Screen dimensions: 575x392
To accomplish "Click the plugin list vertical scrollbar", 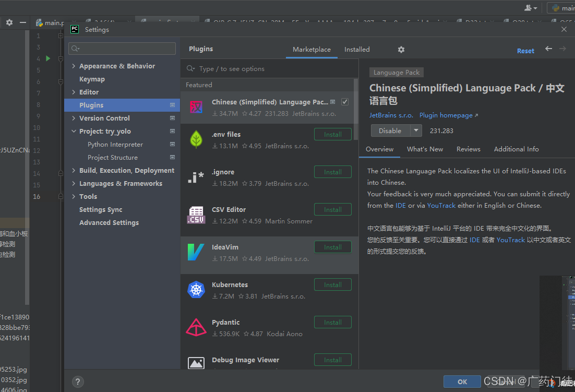I will [355, 109].
